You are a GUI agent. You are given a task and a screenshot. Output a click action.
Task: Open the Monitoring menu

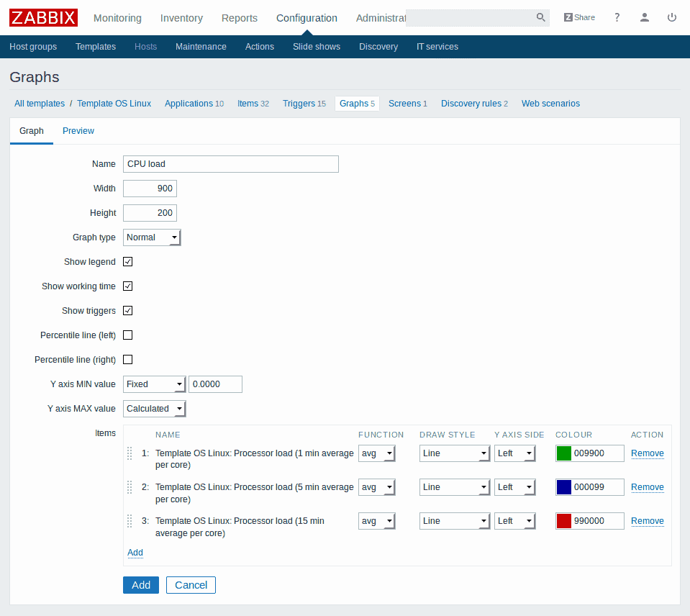[117, 18]
